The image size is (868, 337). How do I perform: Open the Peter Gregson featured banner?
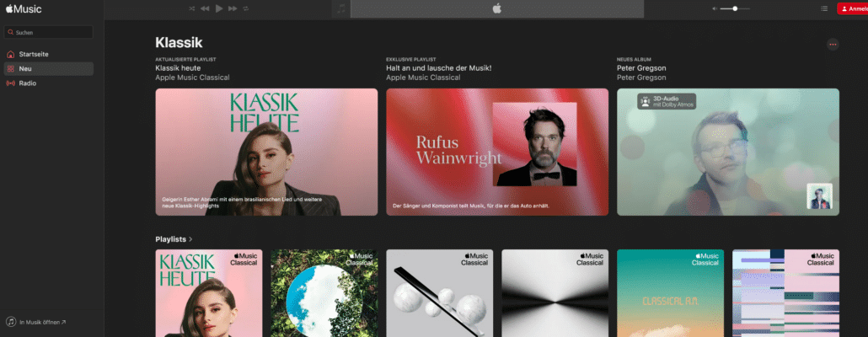[x=728, y=152]
